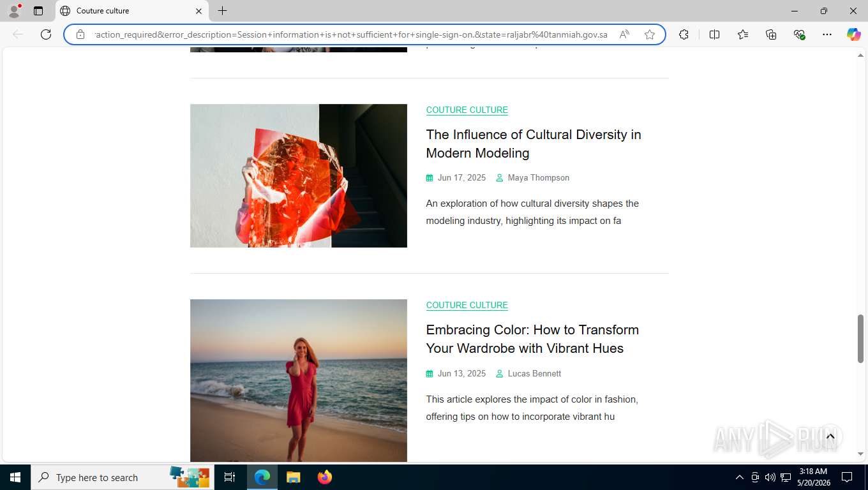Click the disabled back arrow button

point(18,34)
